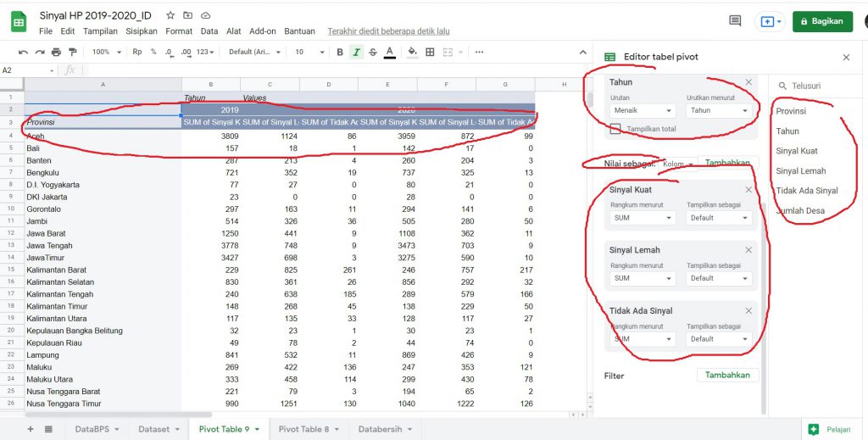Apply Rp currency format
This screenshot has width=868, height=440.
point(137,52)
